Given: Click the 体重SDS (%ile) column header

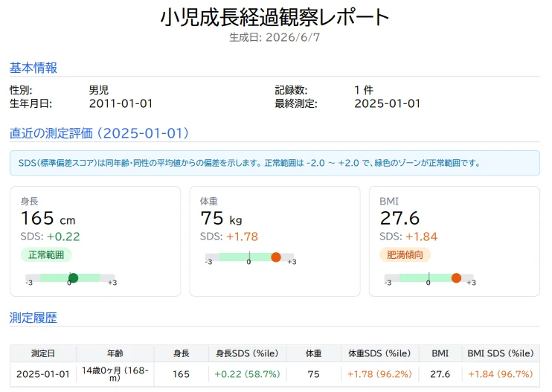Looking at the screenshot, I should tap(379, 353).
